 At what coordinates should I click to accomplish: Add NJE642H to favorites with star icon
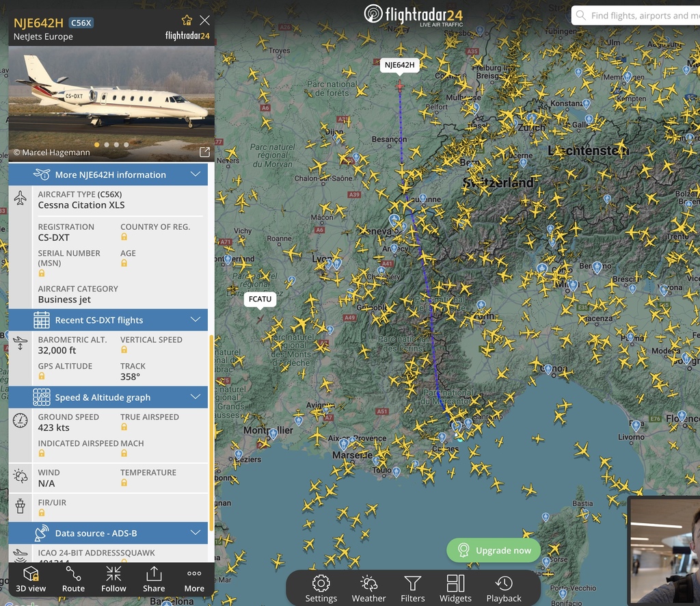187,20
